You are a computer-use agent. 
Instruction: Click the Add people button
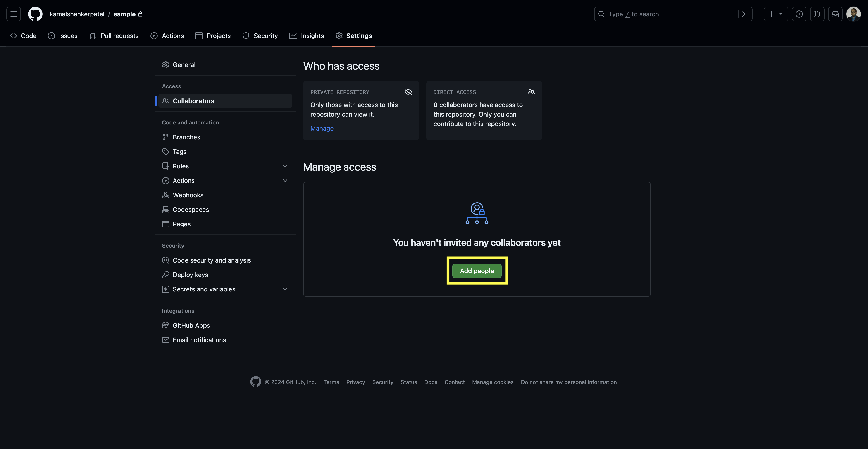[x=477, y=271]
